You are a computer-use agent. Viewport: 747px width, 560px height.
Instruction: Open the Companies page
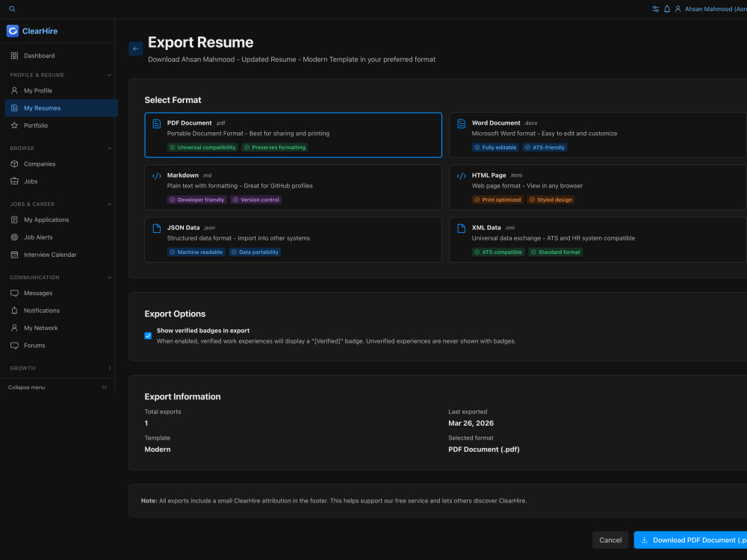(60, 164)
